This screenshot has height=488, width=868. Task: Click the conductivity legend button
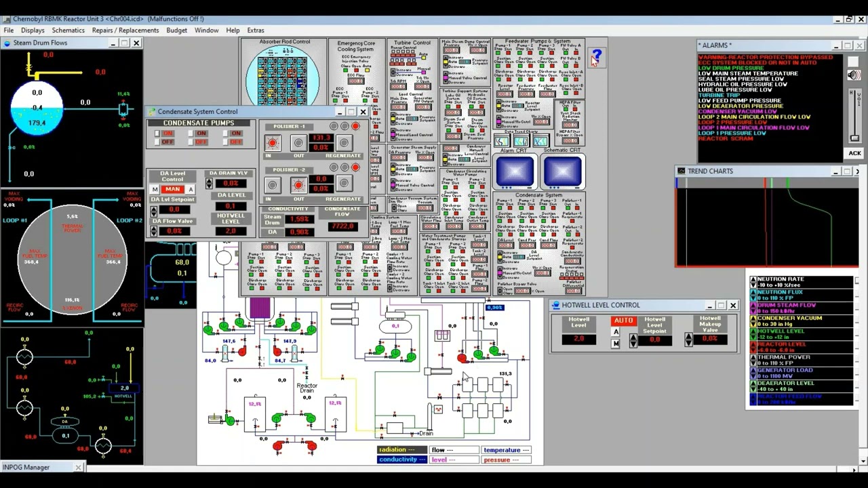402,460
